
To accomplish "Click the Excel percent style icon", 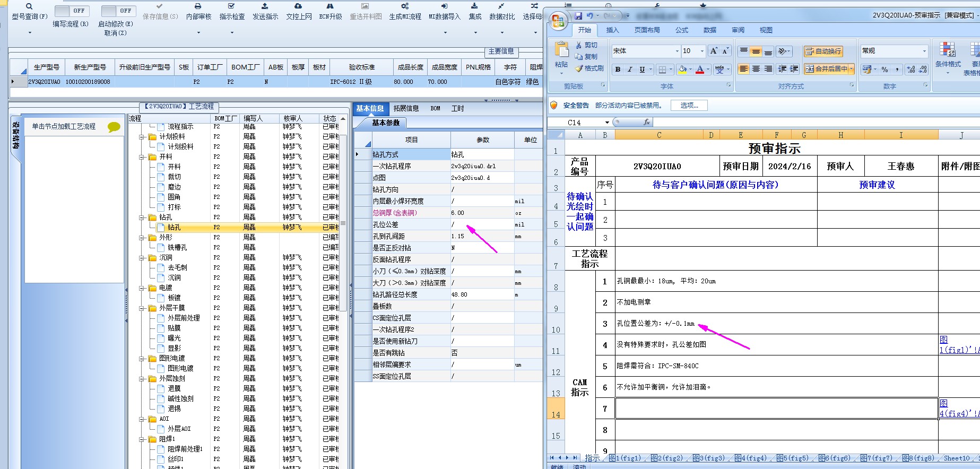I will (x=884, y=70).
